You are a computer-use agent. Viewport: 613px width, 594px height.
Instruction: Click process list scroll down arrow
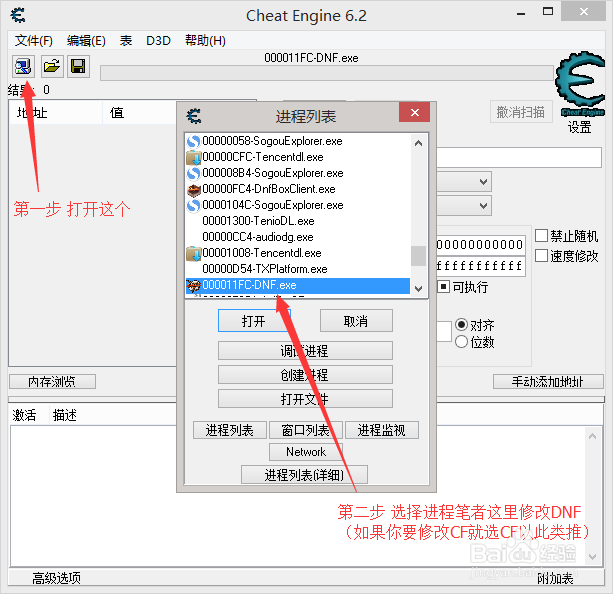[418, 289]
